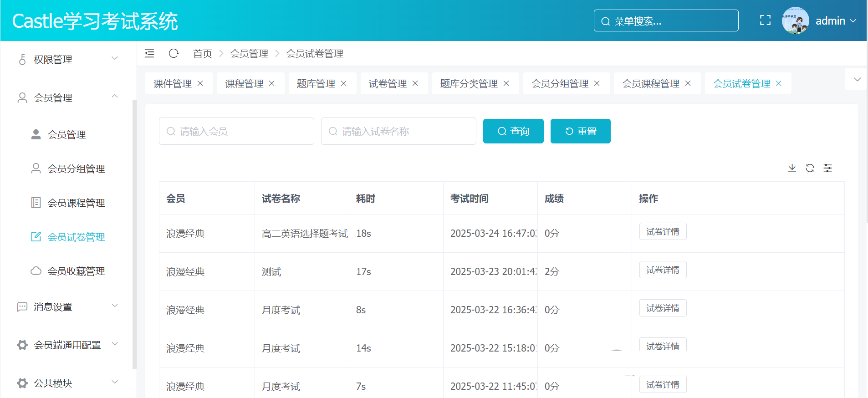Click the page refresh icon beside breadcrumb
Viewport: 868px width, 398px height.
[x=174, y=53]
